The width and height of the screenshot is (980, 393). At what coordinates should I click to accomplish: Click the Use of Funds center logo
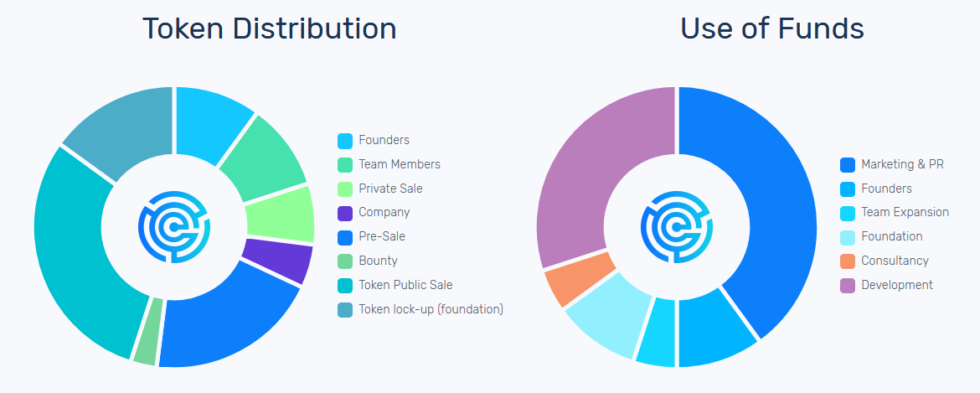[x=677, y=226]
